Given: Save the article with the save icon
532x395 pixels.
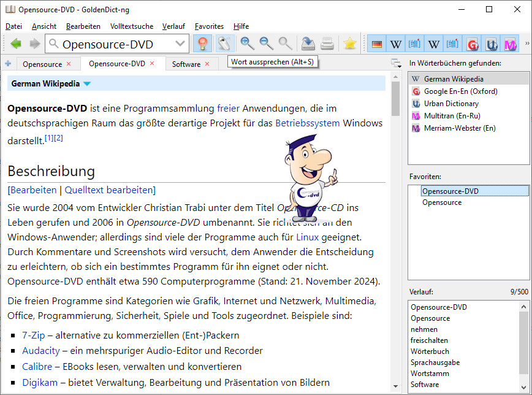Looking at the screenshot, I should 308,44.
